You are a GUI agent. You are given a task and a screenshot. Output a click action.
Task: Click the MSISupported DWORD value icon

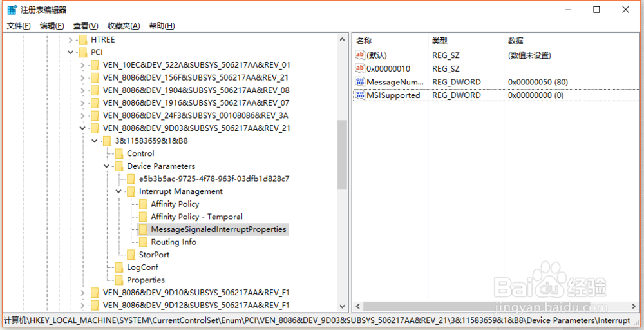(x=360, y=95)
